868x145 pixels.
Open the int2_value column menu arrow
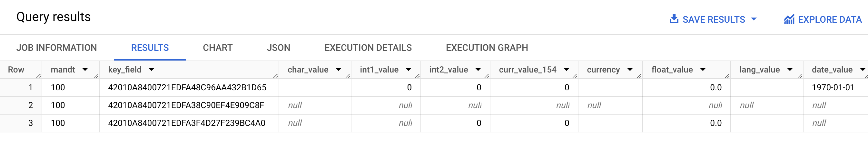(478, 70)
